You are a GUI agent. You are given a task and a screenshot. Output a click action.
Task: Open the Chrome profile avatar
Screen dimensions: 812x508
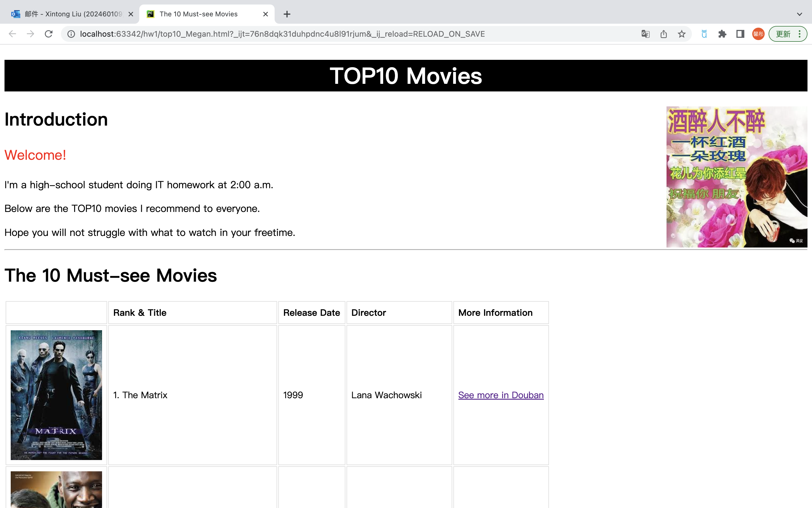[x=758, y=34]
